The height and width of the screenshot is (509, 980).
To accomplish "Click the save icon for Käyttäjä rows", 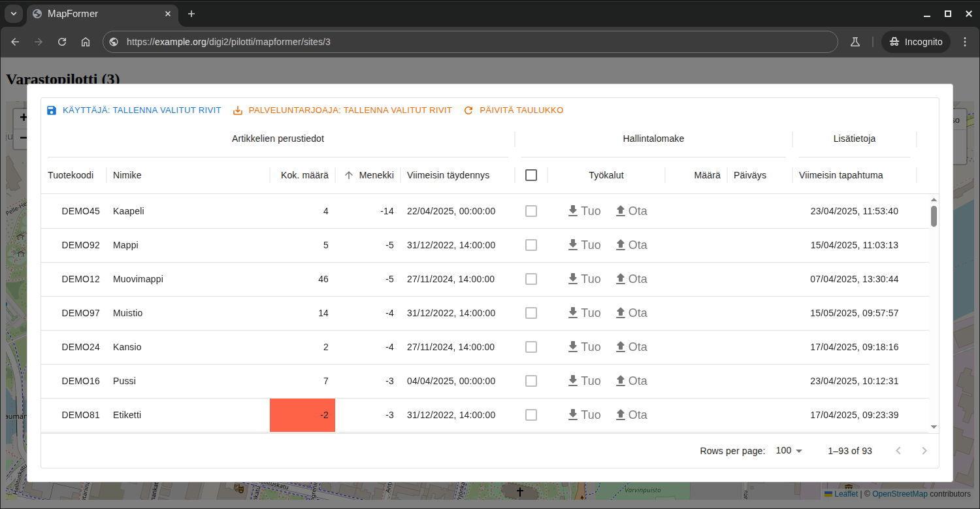I will [52, 110].
